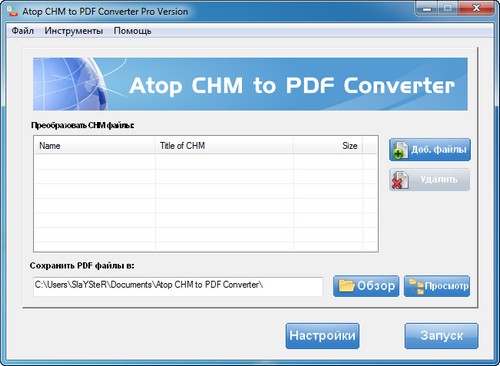Click the add-file icon with green plus
The height and width of the screenshot is (366, 500).
click(400, 150)
